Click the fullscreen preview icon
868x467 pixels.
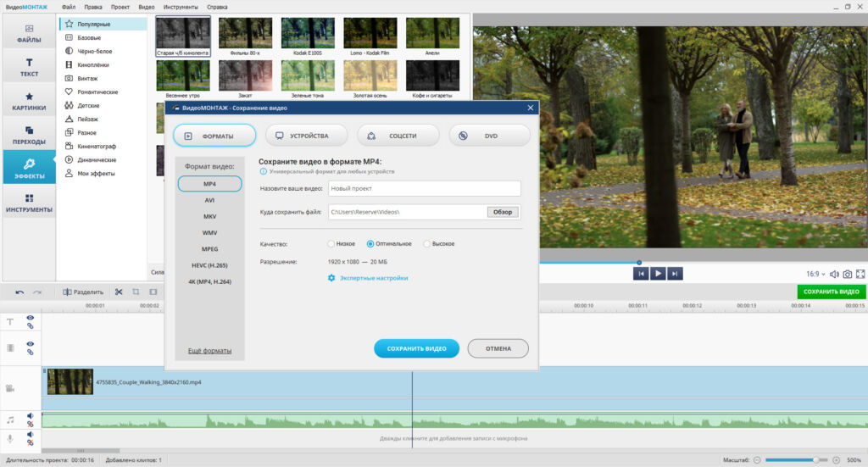point(860,274)
